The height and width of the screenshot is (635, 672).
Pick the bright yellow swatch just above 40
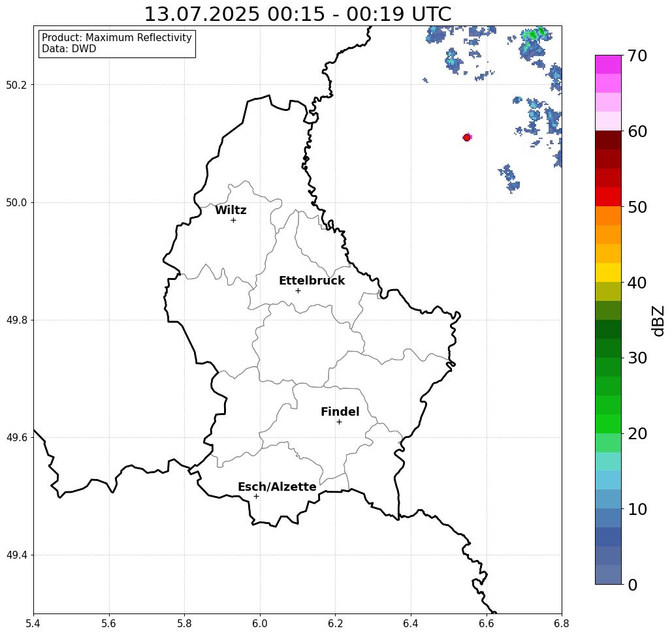(x=608, y=272)
